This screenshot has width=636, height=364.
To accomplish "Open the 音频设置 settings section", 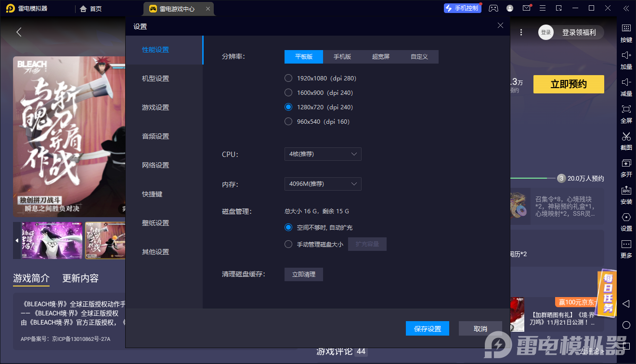I will (155, 136).
